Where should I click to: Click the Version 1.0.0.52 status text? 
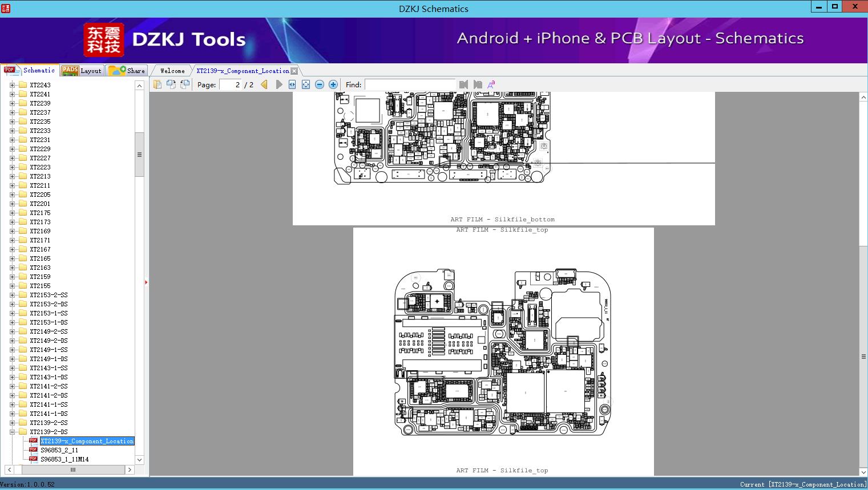pos(27,484)
